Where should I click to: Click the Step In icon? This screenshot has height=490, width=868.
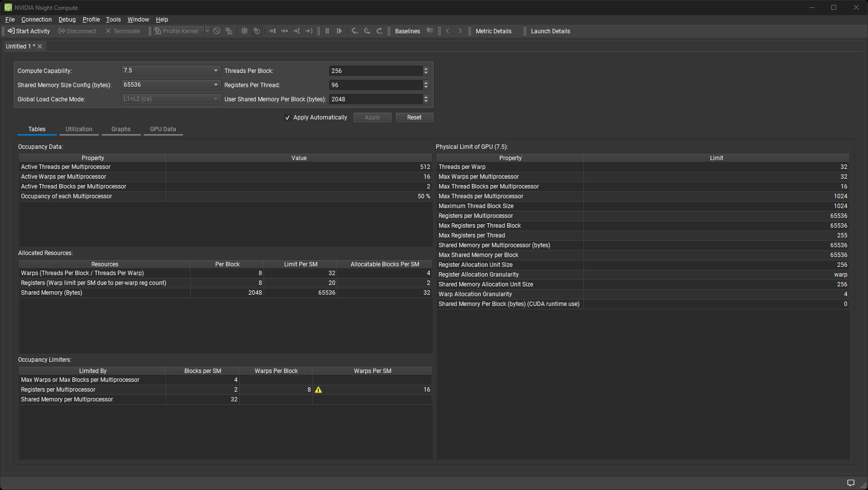[x=355, y=31]
